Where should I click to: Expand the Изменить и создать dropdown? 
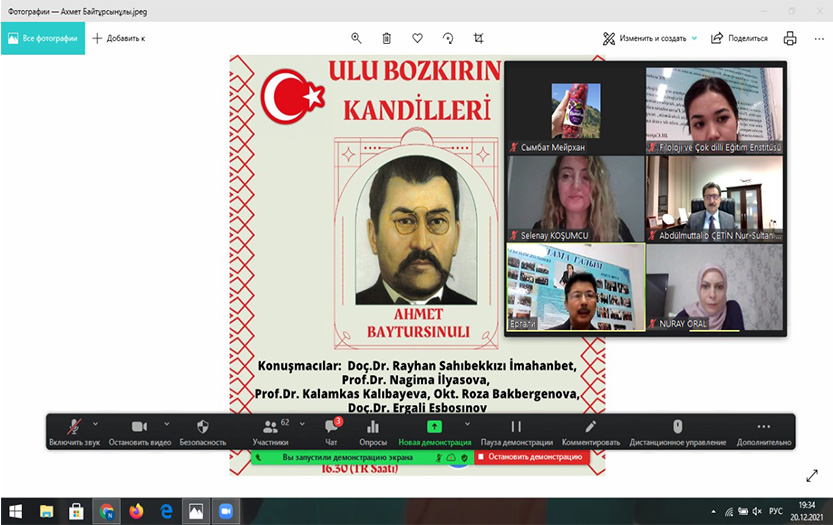coord(694,38)
